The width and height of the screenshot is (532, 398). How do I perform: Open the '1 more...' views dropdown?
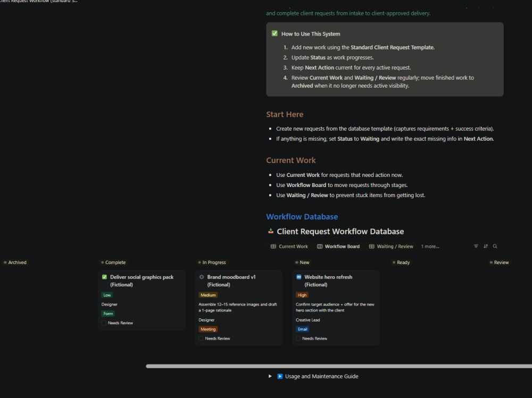point(430,247)
